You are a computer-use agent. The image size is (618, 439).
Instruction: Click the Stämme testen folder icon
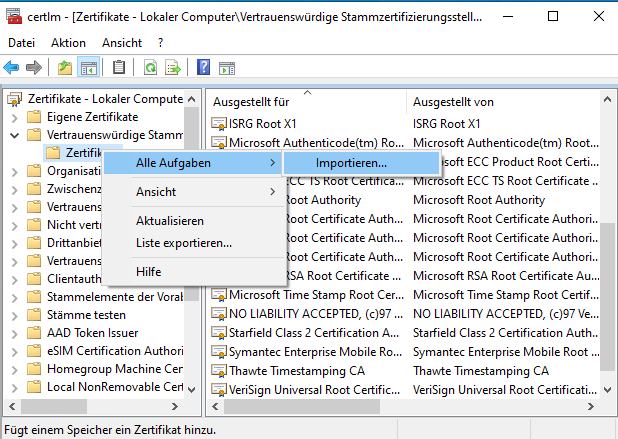(x=34, y=315)
